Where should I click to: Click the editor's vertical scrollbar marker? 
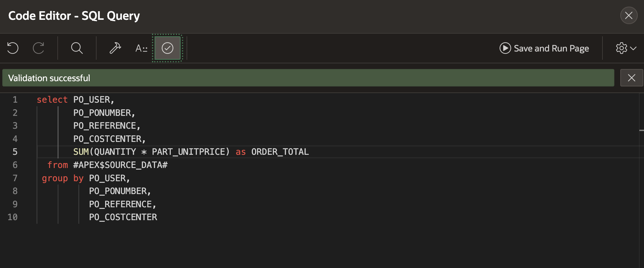pos(641,131)
